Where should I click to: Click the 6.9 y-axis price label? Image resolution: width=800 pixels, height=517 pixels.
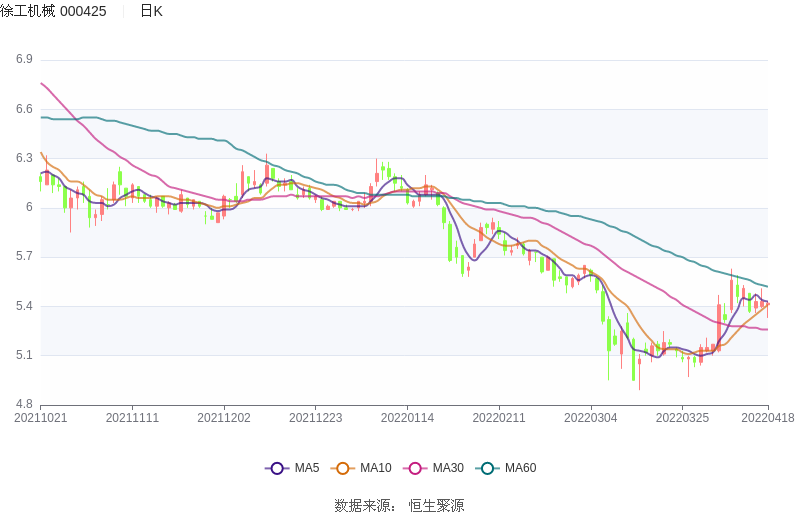point(24,60)
